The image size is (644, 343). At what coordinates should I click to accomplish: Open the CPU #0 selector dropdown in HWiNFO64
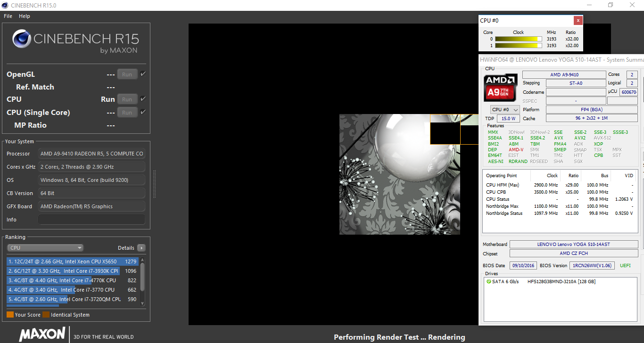tap(505, 110)
